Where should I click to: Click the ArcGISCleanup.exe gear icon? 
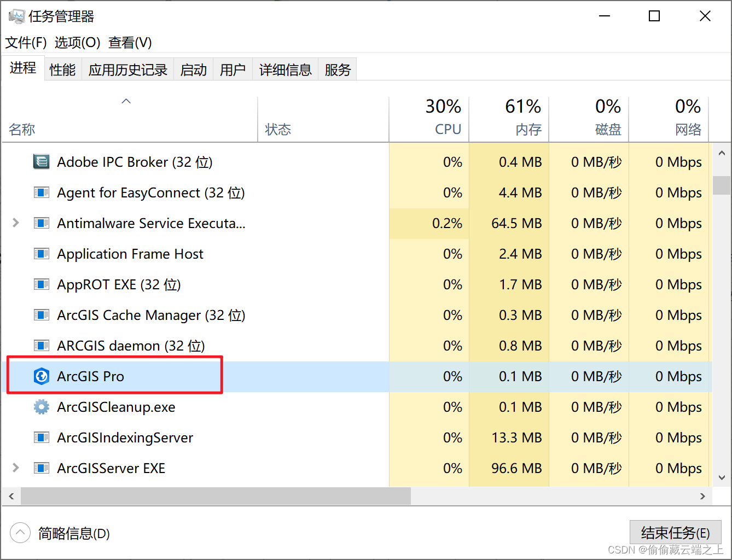[42, 407]
